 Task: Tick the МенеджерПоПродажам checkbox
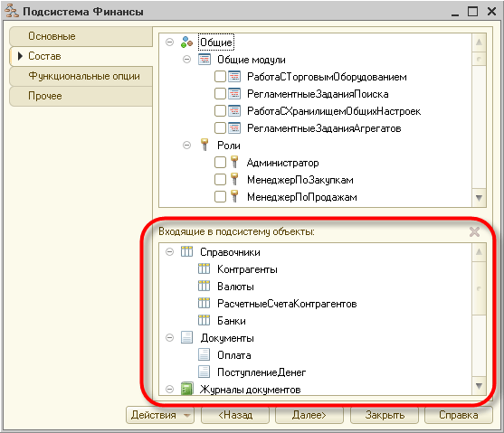point(220,196)
